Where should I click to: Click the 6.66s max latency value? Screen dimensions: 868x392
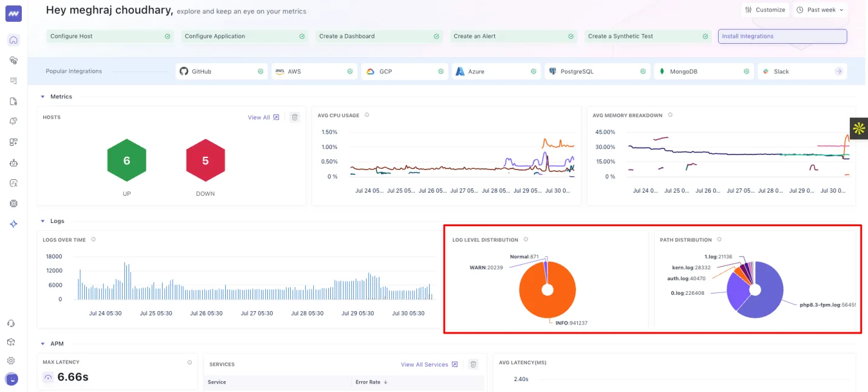pos(73,377)
